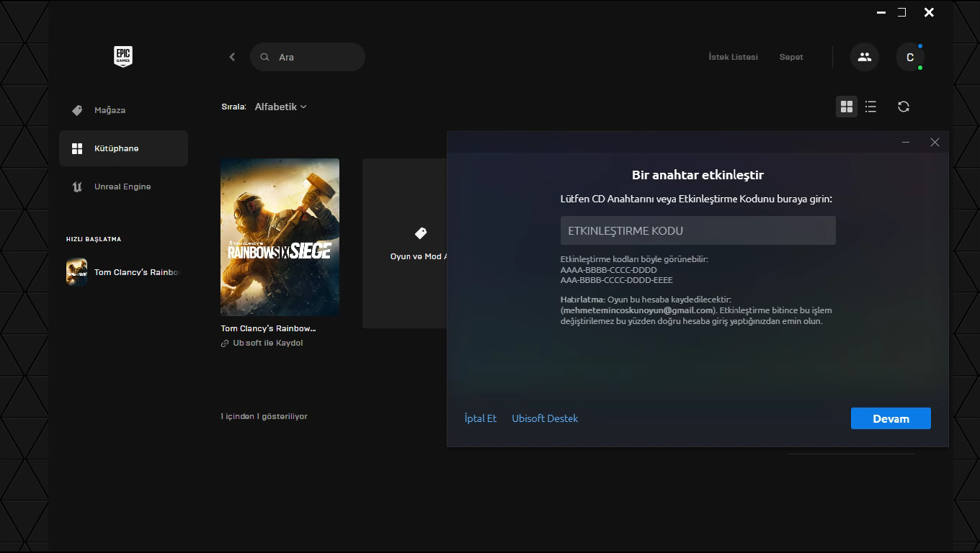Open the Alfabetik sort dropdown

coord(281,107)
